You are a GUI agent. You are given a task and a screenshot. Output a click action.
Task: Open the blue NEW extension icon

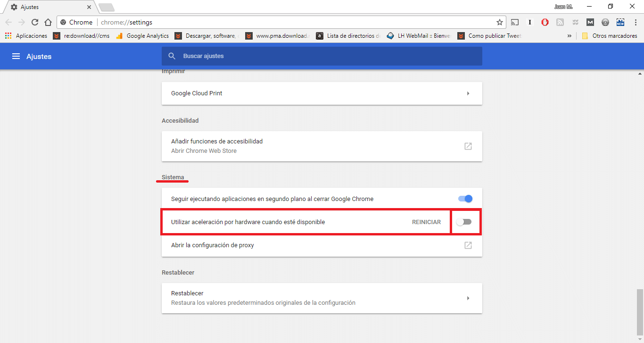pyautogui.click(x=620, y=22)
